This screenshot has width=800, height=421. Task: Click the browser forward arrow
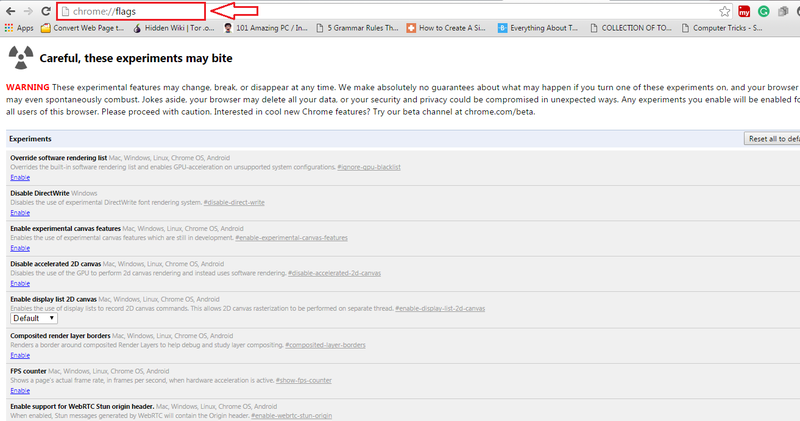pyautogui.click(x=28, y=11)
